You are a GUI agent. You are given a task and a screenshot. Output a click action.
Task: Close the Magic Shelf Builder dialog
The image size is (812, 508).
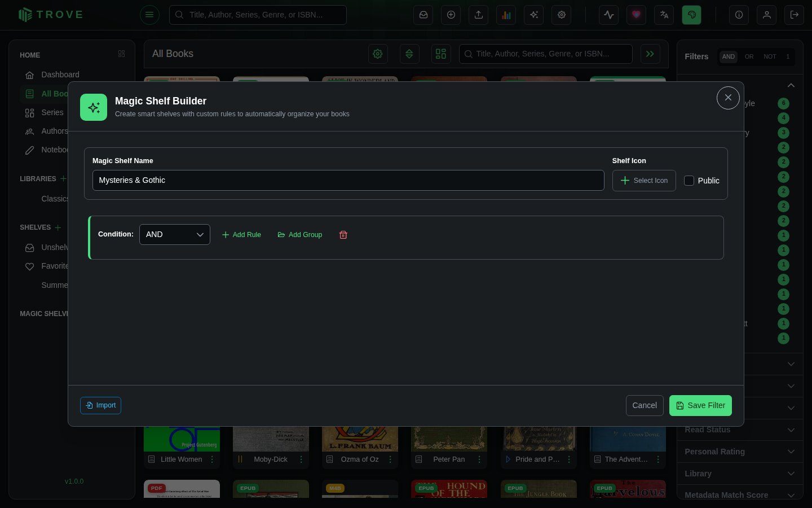click(x=728, y=98)
